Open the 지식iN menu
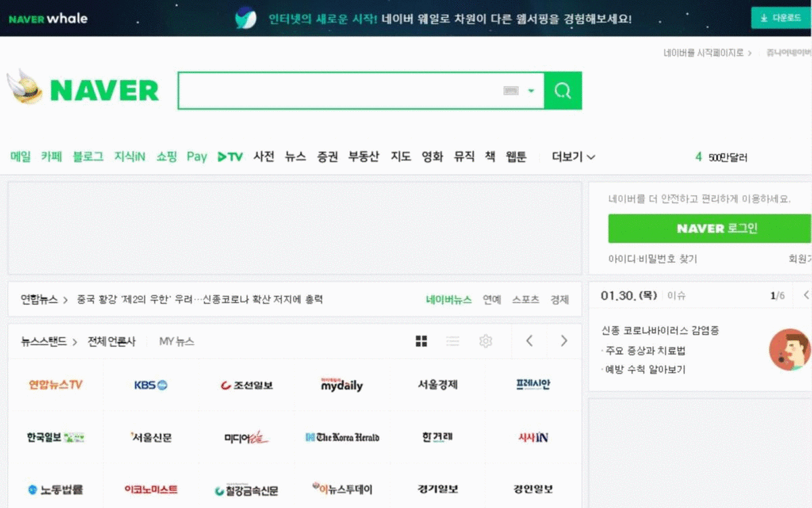 (x=130, y=156)
